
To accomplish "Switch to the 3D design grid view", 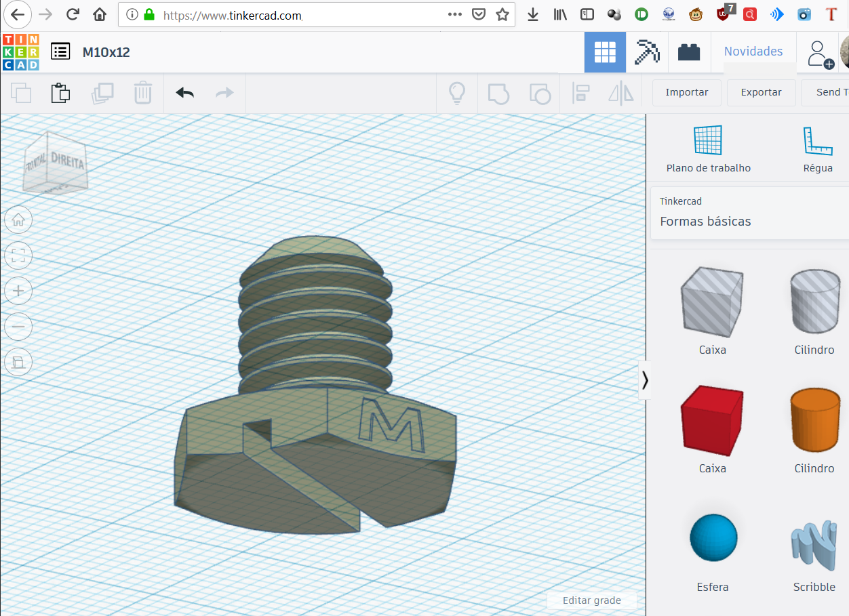I will (x=605, y=52).
